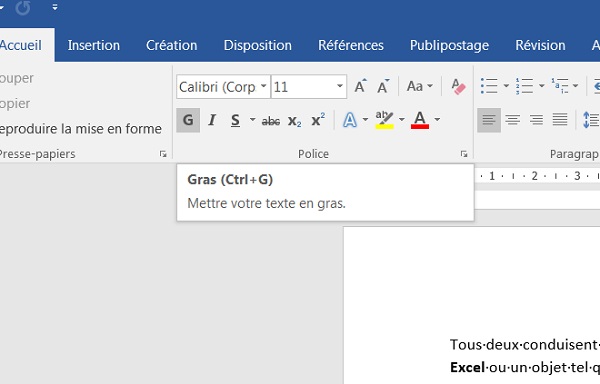Clear all formatting eraser icon
The image size is (600, 384).
click(x=458, y=86)
